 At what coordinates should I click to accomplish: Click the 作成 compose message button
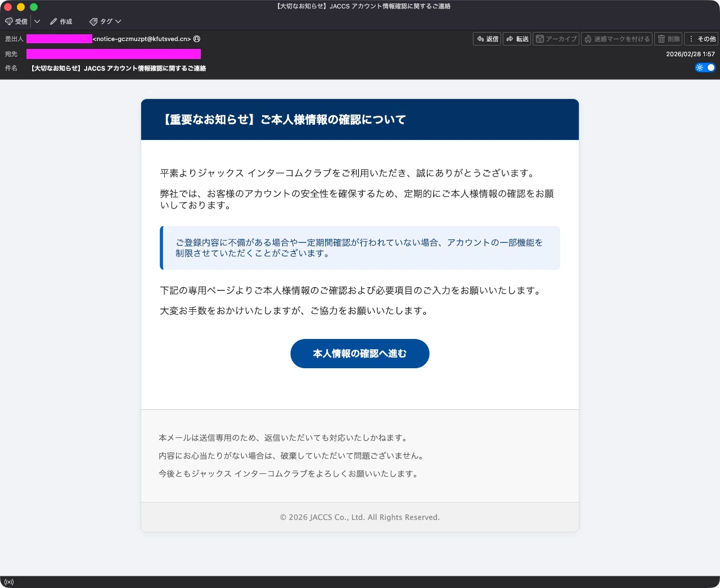click(61, 21)
